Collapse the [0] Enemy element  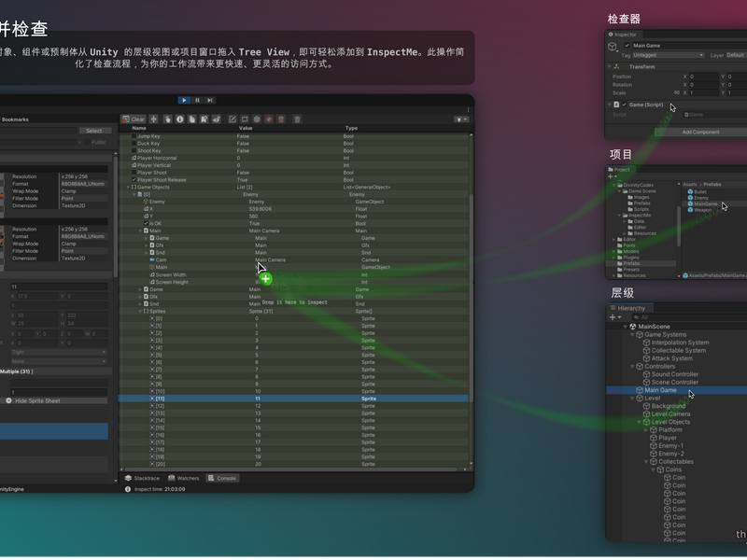134,195
